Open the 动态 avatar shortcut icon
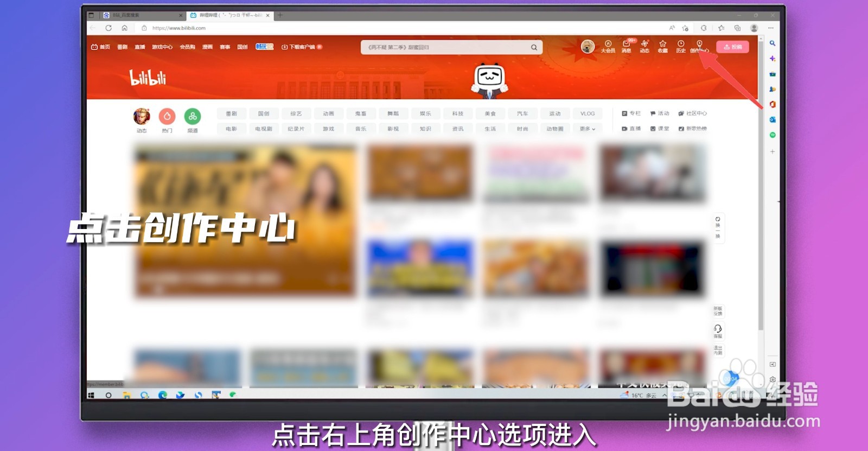Image resolution: width=868 pixels, height=451 pixels. 142,116
